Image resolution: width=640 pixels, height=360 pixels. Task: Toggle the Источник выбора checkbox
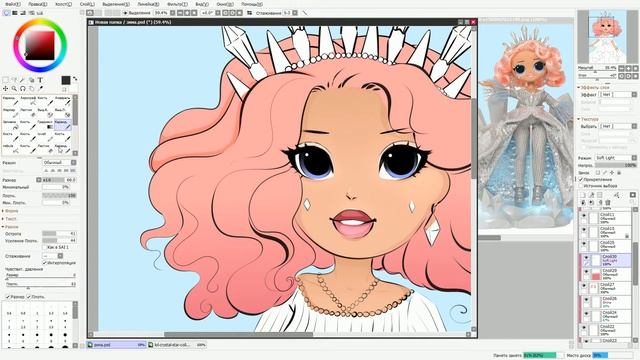coord(581,186)
